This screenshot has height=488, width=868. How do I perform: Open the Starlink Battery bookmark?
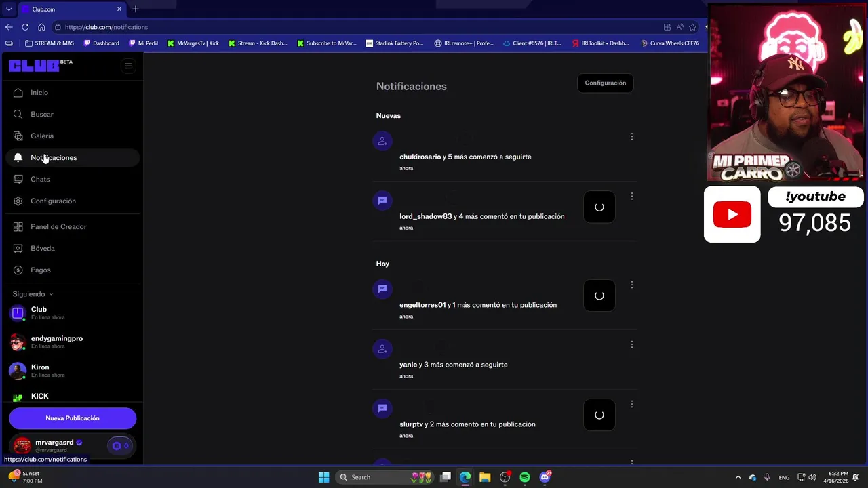tap(394, 43)
